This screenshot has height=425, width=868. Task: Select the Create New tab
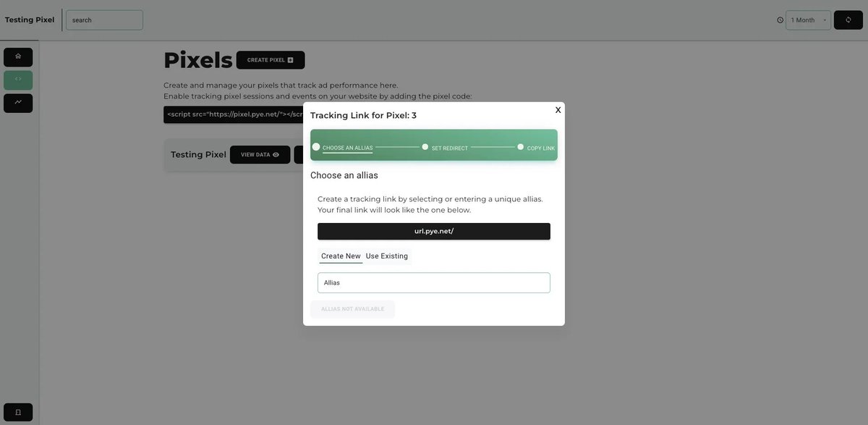[341, 256]
